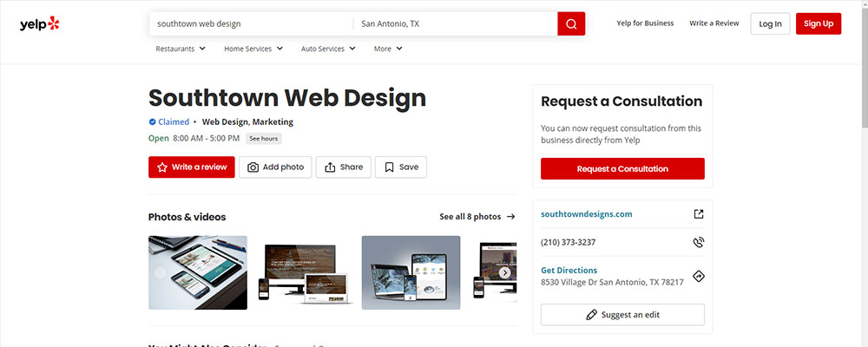Click the Yelp logo
The width and height of the screenshot is (868, 347).
tap(39, 23)
